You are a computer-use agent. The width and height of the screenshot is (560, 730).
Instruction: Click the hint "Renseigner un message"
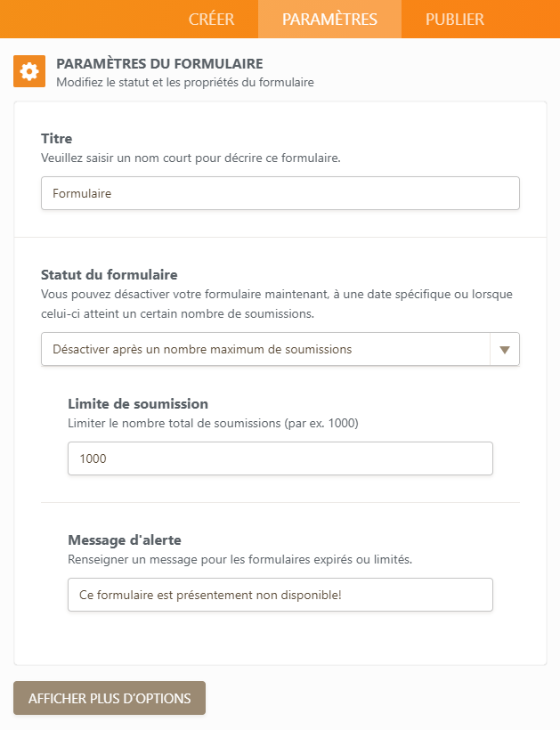(239, 559)
